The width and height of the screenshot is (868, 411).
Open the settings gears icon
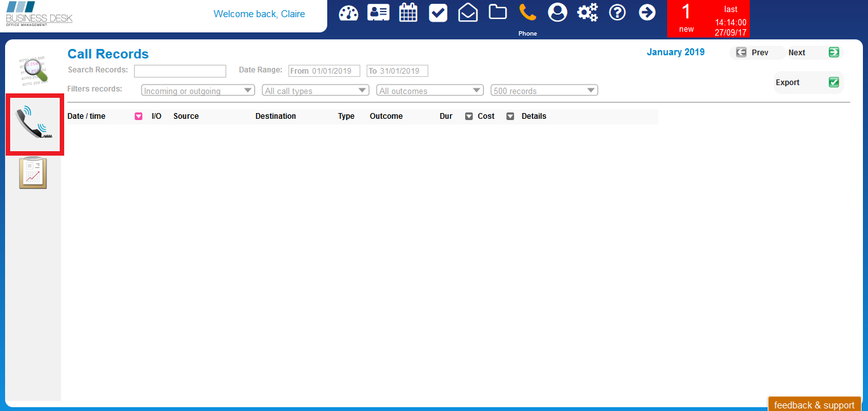point(587,12)
